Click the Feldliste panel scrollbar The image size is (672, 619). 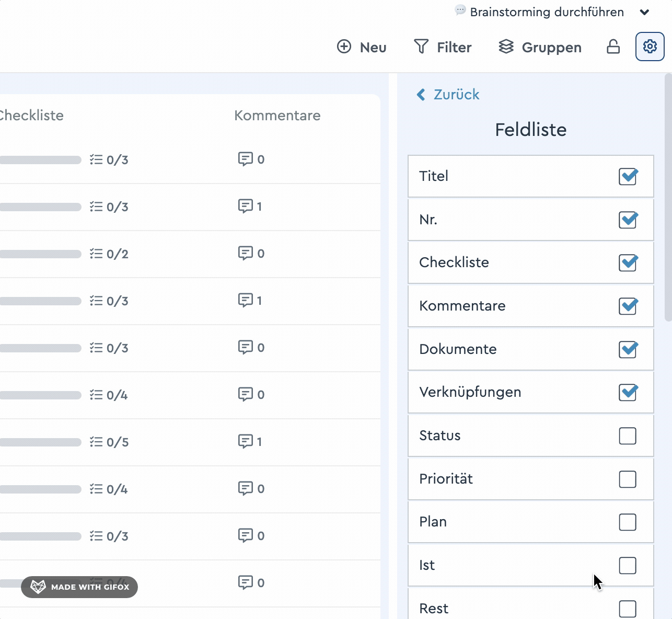(x=668, y=198)
